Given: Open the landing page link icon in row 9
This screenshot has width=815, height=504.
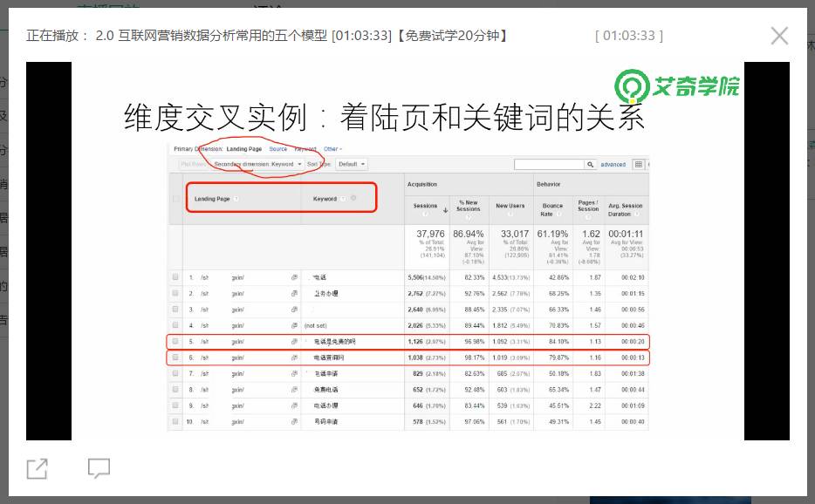Looking at the screenshot, I should click(x=294, y=405).
